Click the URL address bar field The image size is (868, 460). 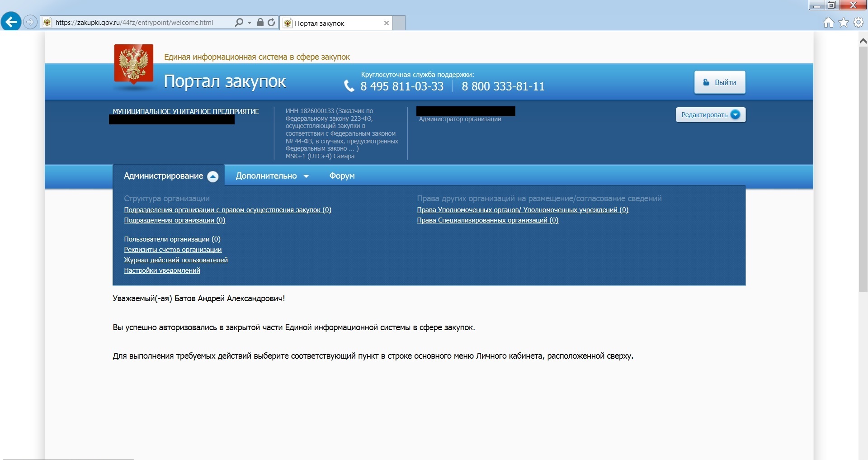140,23
